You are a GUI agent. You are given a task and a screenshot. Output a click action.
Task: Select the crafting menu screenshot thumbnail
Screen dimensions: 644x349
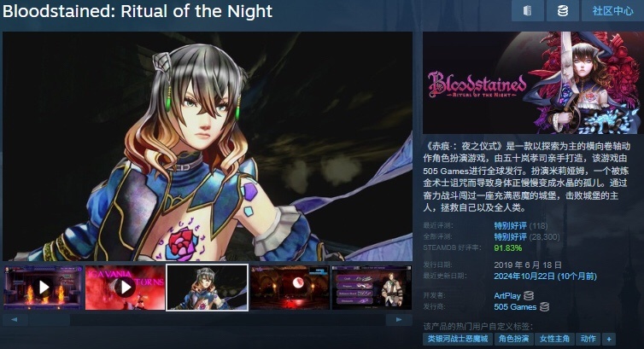pos(372,287)
